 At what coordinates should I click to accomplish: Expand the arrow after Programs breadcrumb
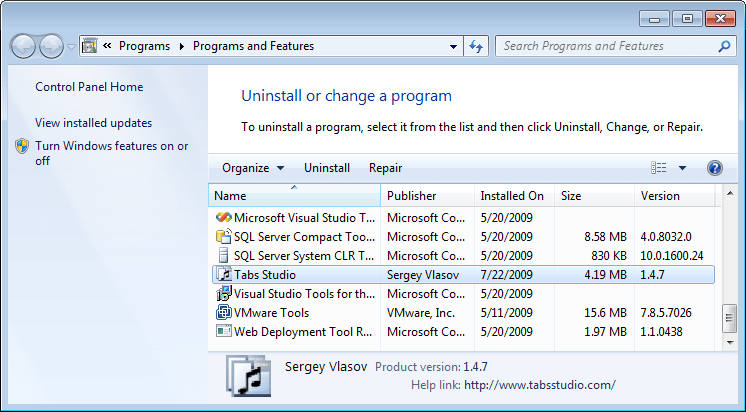pyautogui.click(x=182, y=46)
